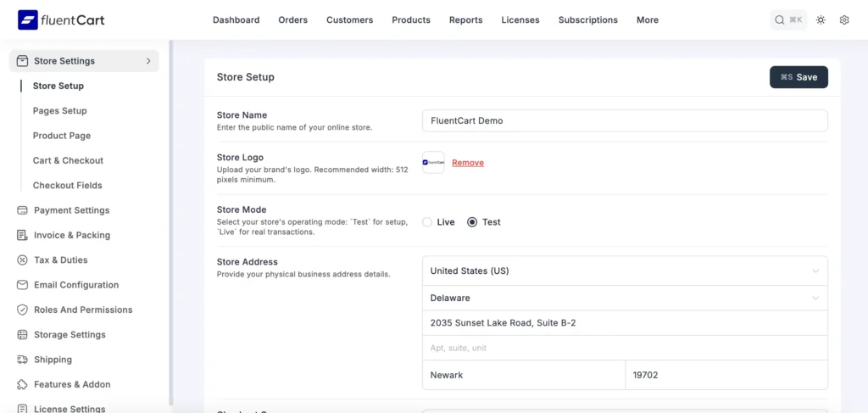
Task: Open the More menu in top navigation
Action: [647, 20]
